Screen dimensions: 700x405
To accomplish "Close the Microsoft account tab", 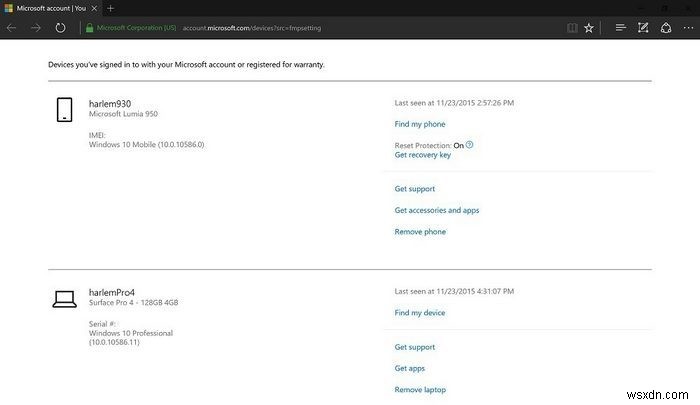I will tap(92, 8).
